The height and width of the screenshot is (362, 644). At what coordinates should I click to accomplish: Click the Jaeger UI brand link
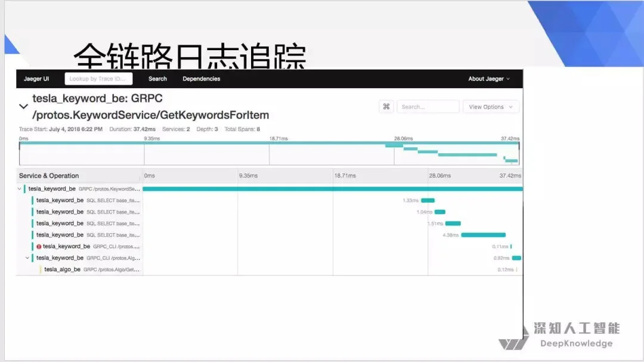[36, 79]
